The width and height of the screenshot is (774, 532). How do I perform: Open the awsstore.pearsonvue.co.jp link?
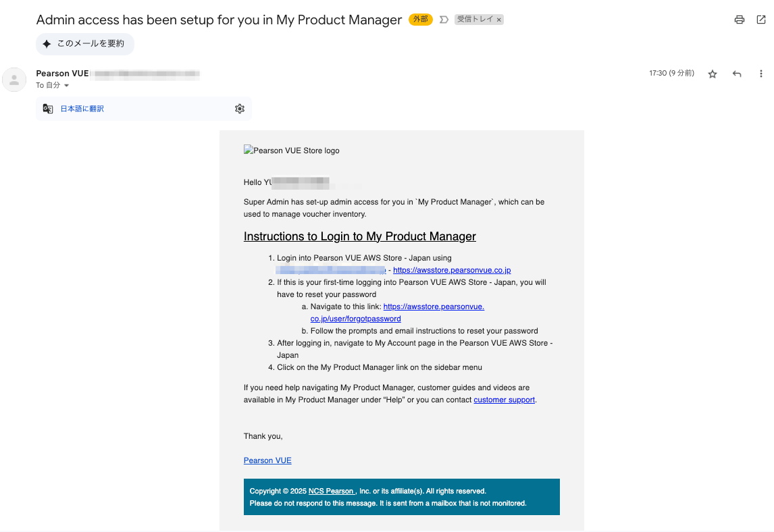pyautogui.click(x=452, y=270)
